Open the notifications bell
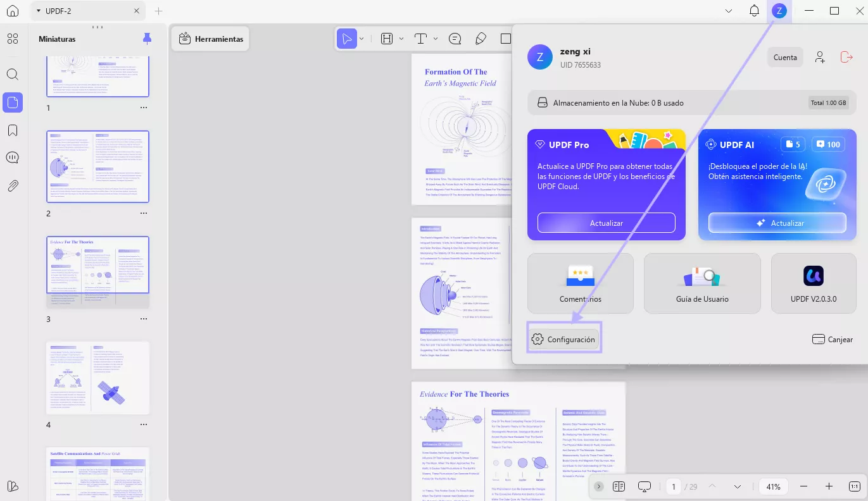 click(x=754, y=11)
